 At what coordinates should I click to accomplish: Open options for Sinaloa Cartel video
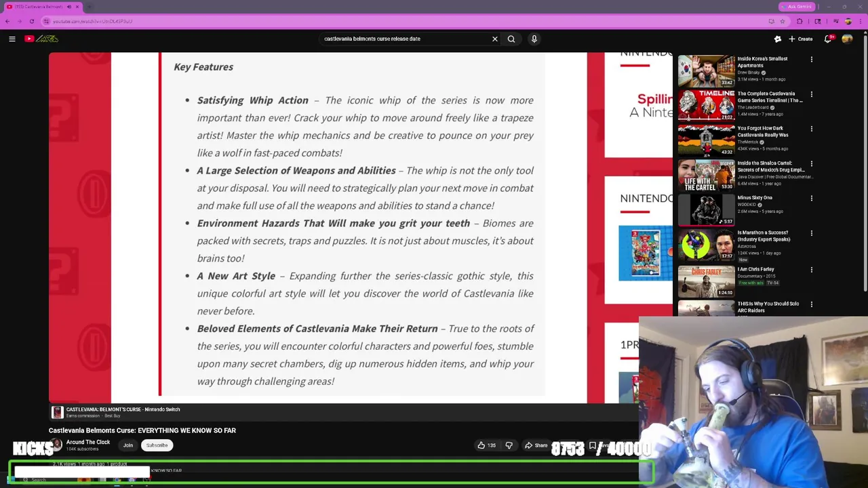point(811,164)
